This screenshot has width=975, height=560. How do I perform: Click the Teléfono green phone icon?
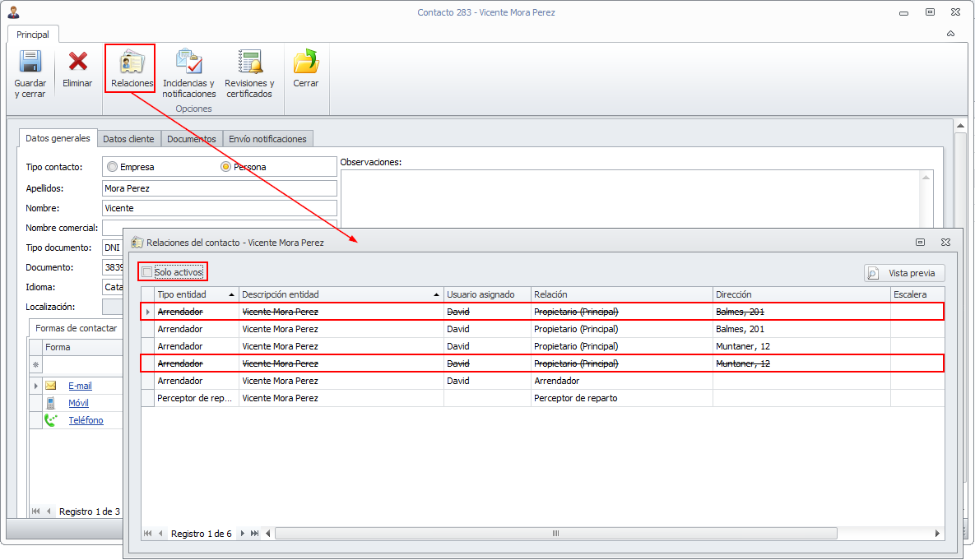[x=51, y=420]
